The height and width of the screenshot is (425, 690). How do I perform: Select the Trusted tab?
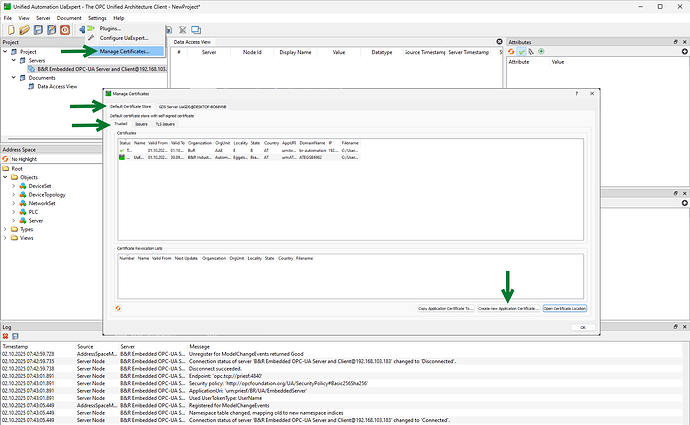[121, 124]
